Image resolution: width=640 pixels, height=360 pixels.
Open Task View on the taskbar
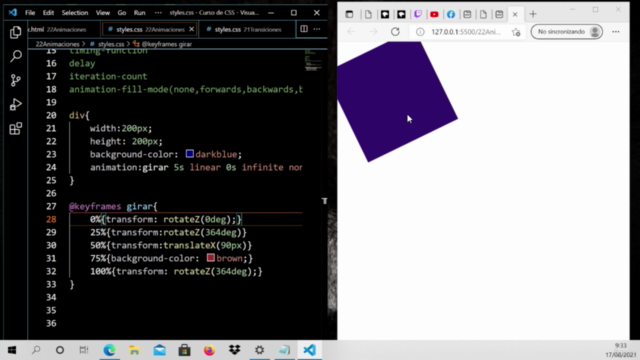click(84, 350)
